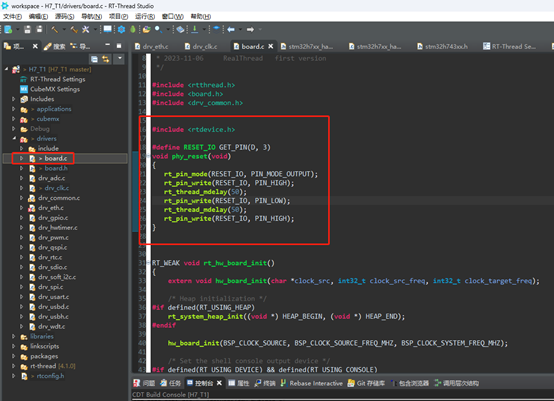Viewport: 554px width, 401px height.
Task: Expand the packages folder node
Action: [x=13, y=356]
